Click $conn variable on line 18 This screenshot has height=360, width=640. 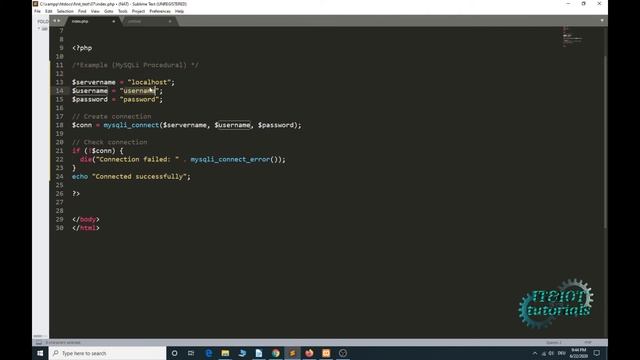[82, 125]
